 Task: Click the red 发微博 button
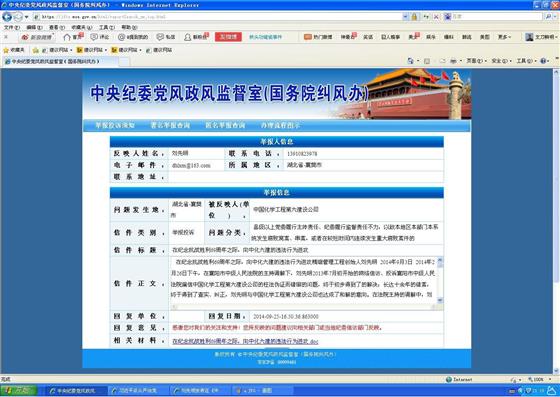228,37
